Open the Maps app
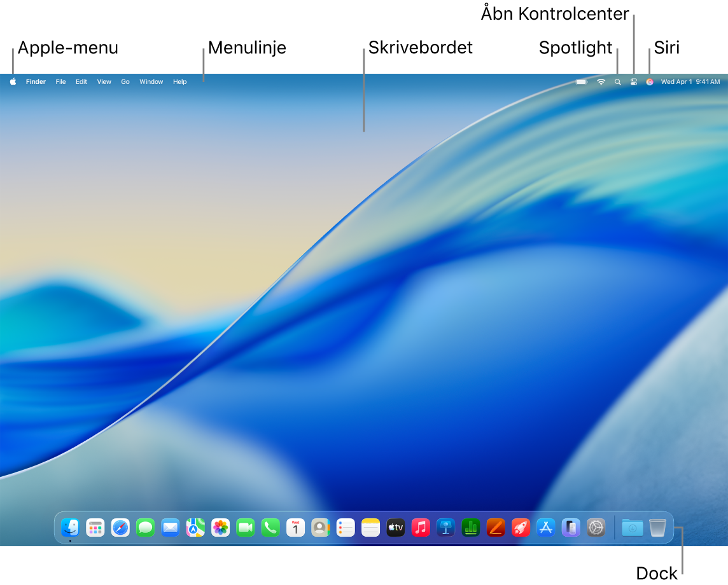Screen dimensions: 728x585 195,527
